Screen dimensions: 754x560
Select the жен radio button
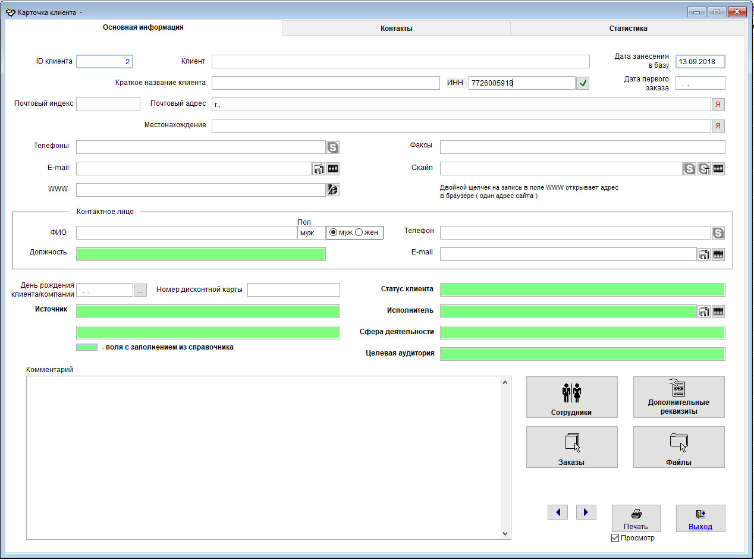[x=359, y=232]
